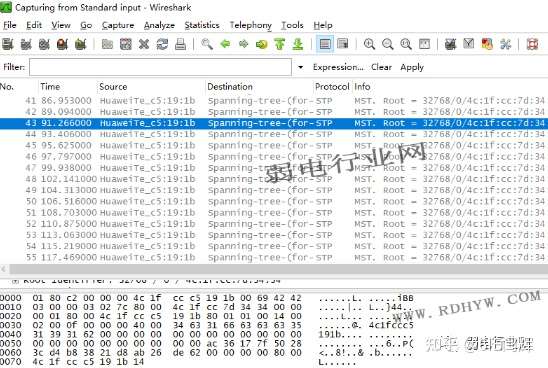548x368 pixels.
Task: Select highlighted packet 43 at 91.266000
Action: (x=274, y=123)
